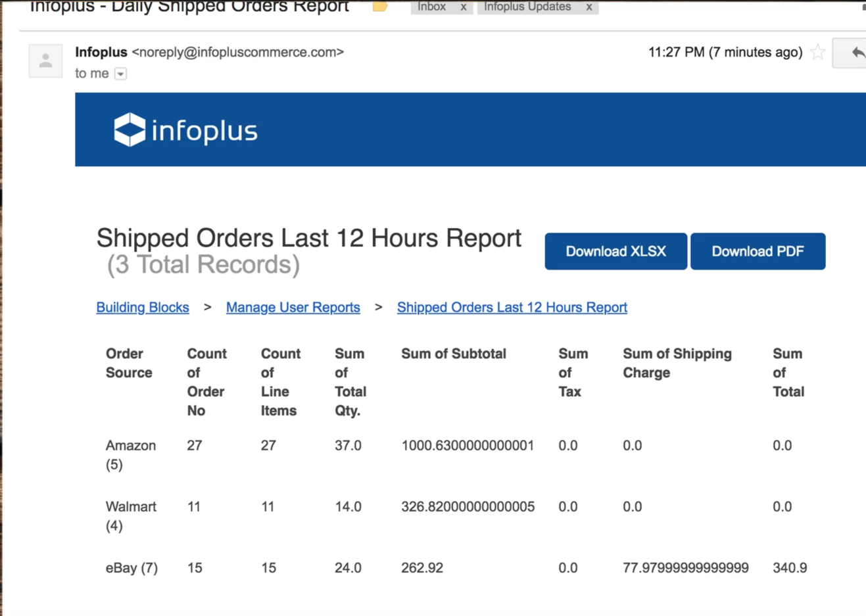The width and height of the screenshot is (866, 616).
Task: Select the Order Source column header
Action: coord(129,363)
